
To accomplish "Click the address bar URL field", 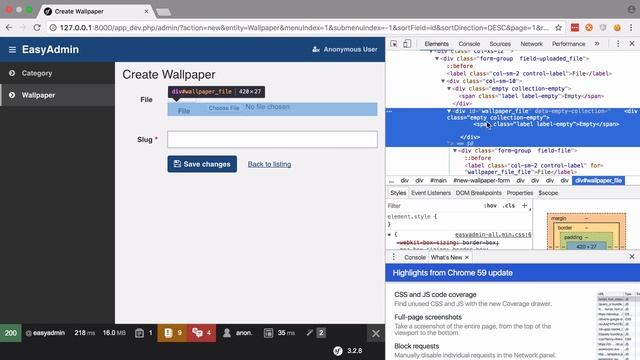I will click(x=304, y=28).
